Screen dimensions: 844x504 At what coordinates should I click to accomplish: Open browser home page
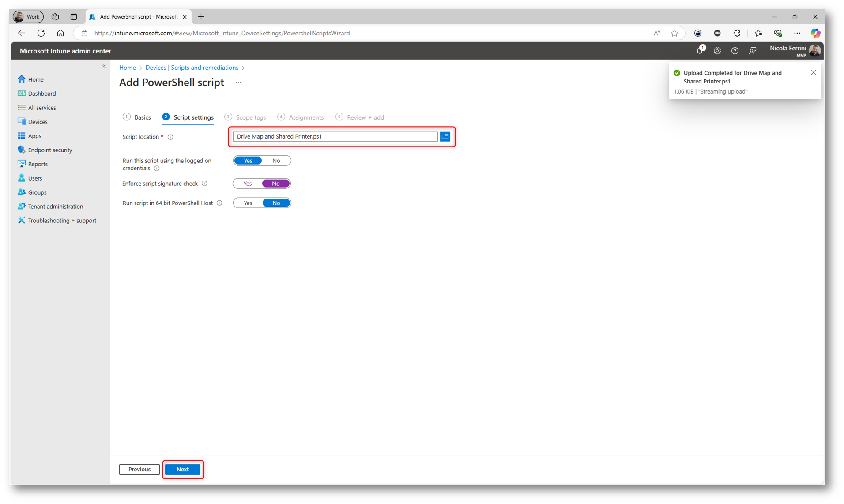click(60, 33)
